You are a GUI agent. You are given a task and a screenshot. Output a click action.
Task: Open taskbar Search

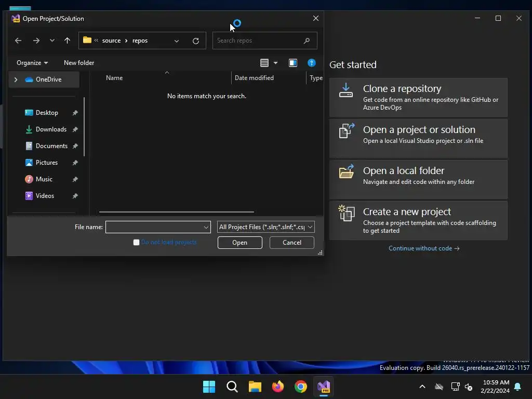tap(232, 387)
